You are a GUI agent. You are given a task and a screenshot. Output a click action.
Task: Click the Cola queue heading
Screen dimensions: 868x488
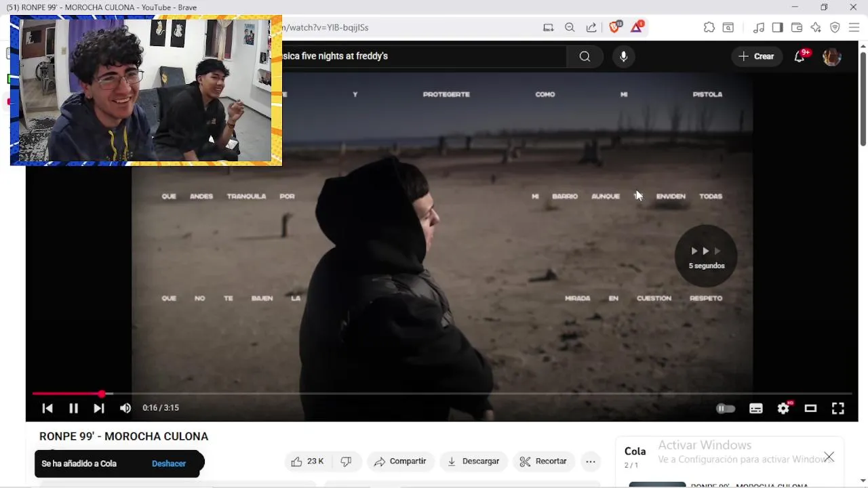click(x=635, y=451)
